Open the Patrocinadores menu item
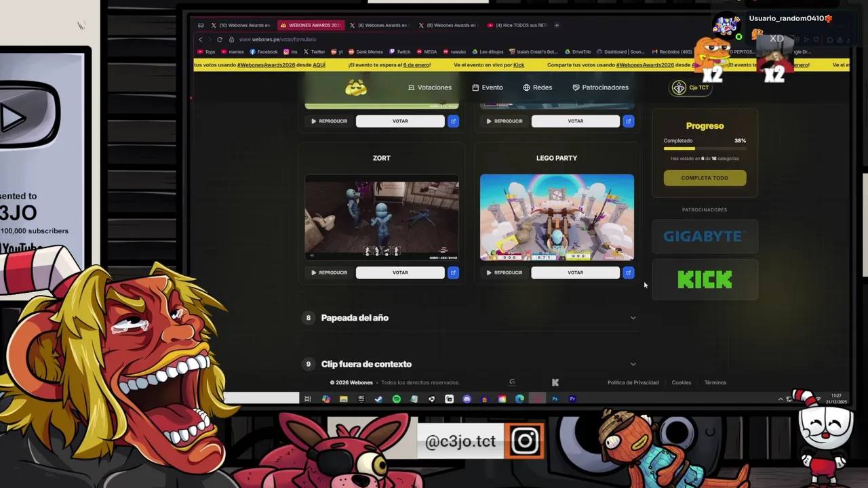The image size is (868, 488). pyautogui.click(x=601, y=87)
